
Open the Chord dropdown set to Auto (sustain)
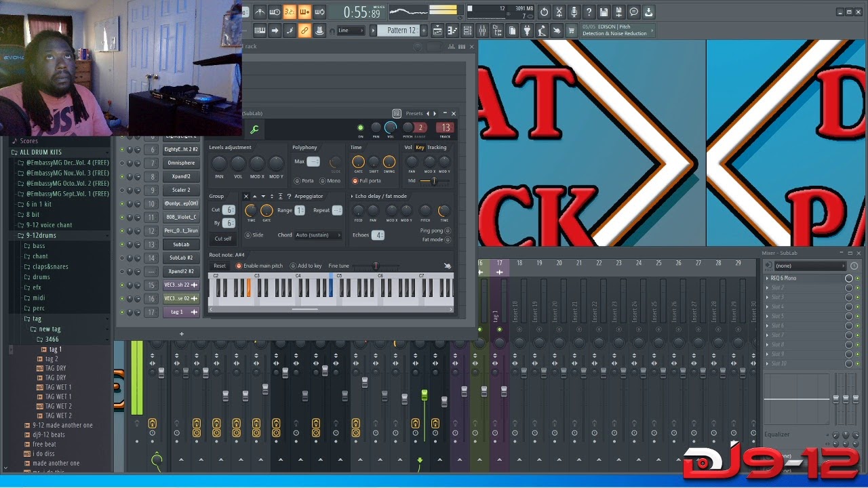[318, 235]
